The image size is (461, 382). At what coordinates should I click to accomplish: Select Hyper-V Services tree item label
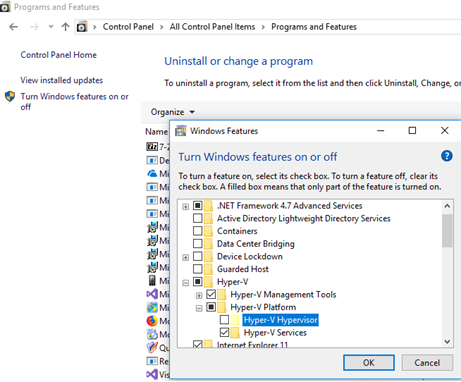point(275,333)
